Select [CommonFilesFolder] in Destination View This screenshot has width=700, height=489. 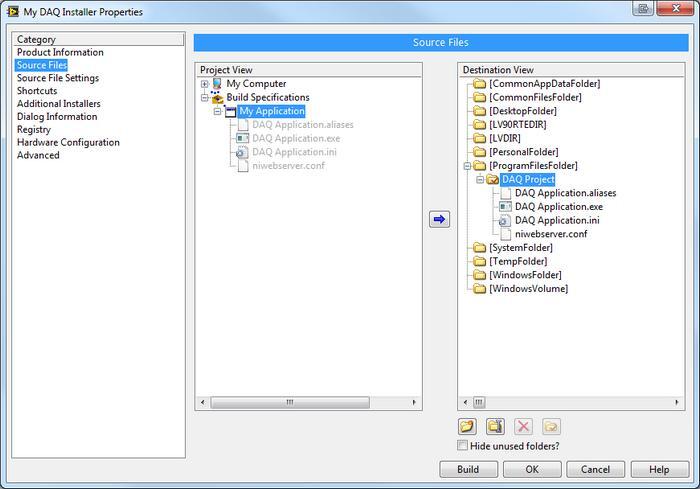pyautogui.click(x=535, y=97)
